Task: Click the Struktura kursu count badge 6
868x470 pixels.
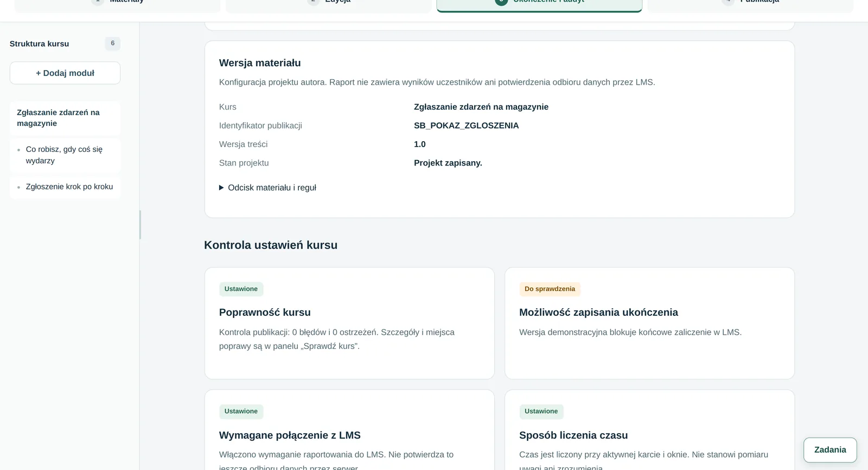Action: (113, 43)
